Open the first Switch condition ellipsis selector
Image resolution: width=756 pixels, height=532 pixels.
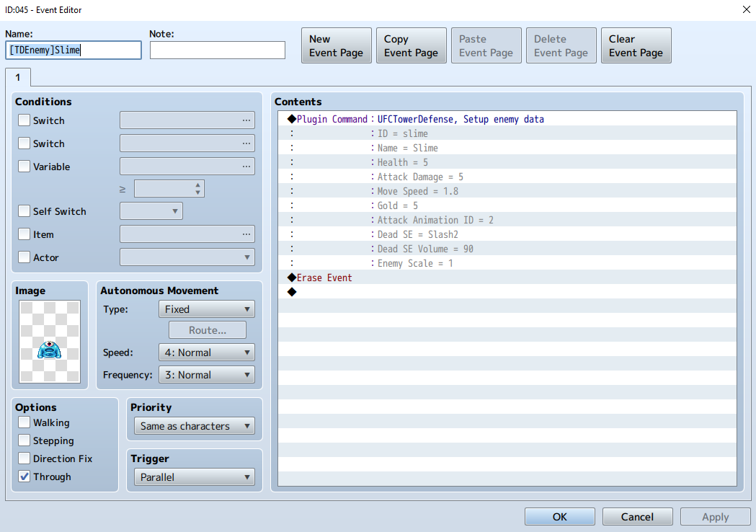(x=246, y=120)
